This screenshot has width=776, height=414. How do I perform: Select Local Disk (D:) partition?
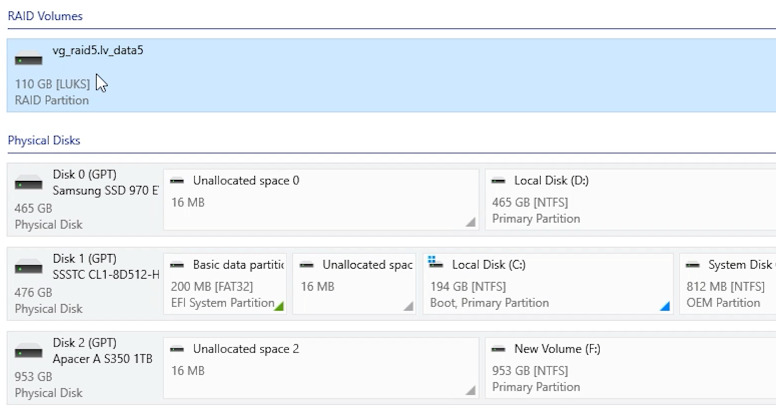pyautogui.click(x=630, y=199)
